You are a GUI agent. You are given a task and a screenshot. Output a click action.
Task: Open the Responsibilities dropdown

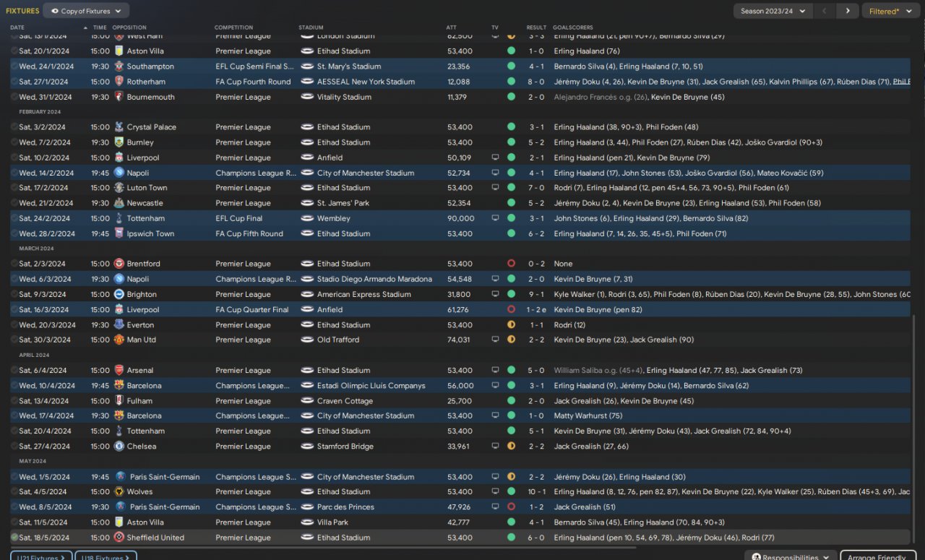point(791,557)
